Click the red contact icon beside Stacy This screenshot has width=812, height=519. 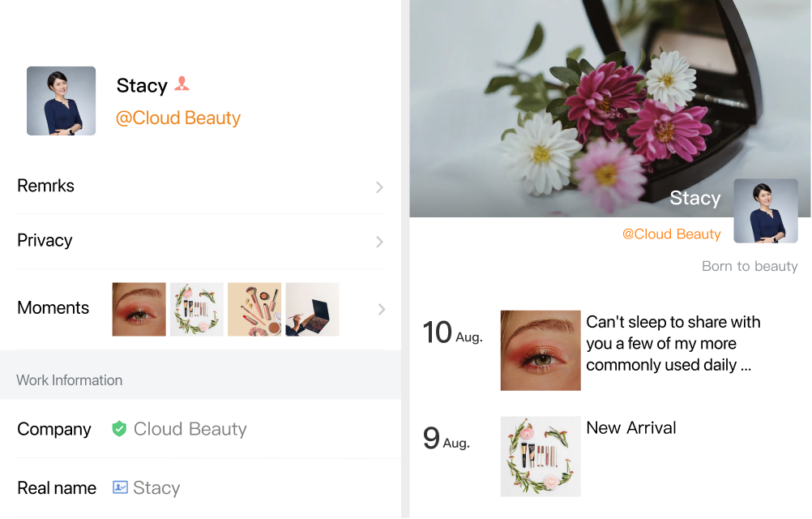pyautogui.click(x=182, y=84)
